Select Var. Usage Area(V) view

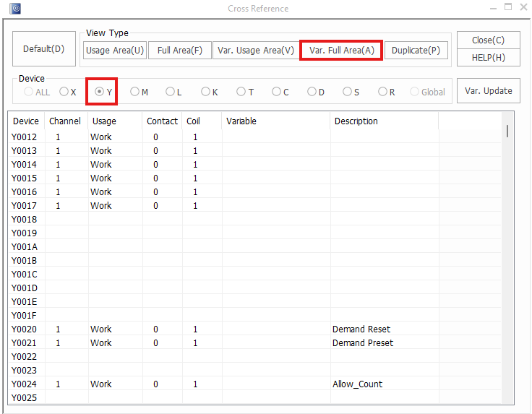point(256,51)
